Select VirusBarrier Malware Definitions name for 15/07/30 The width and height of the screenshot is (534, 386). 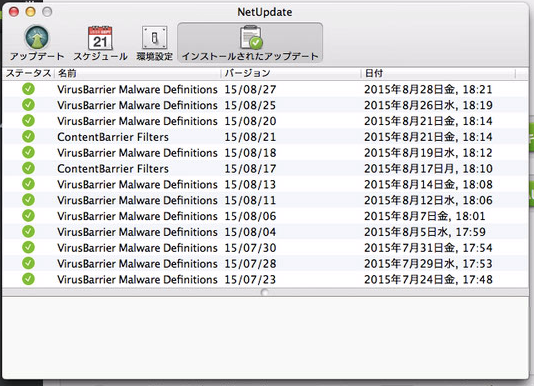(137, 248)
